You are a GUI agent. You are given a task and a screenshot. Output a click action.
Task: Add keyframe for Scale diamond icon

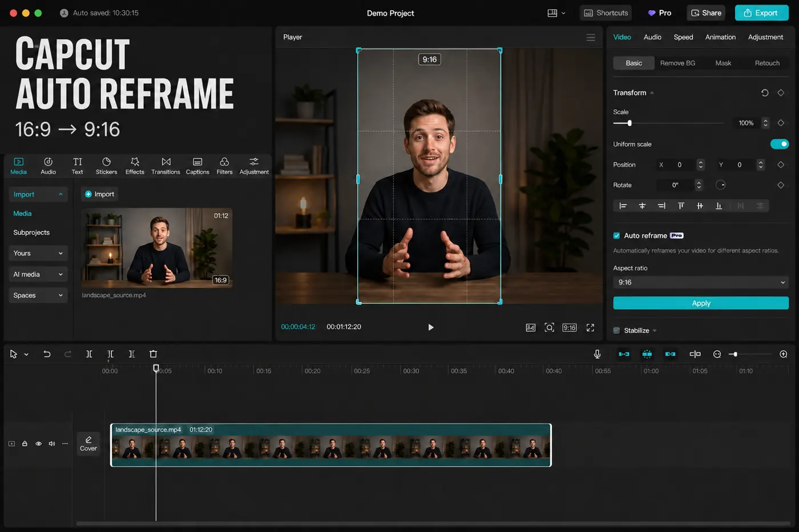click(781, 123)
